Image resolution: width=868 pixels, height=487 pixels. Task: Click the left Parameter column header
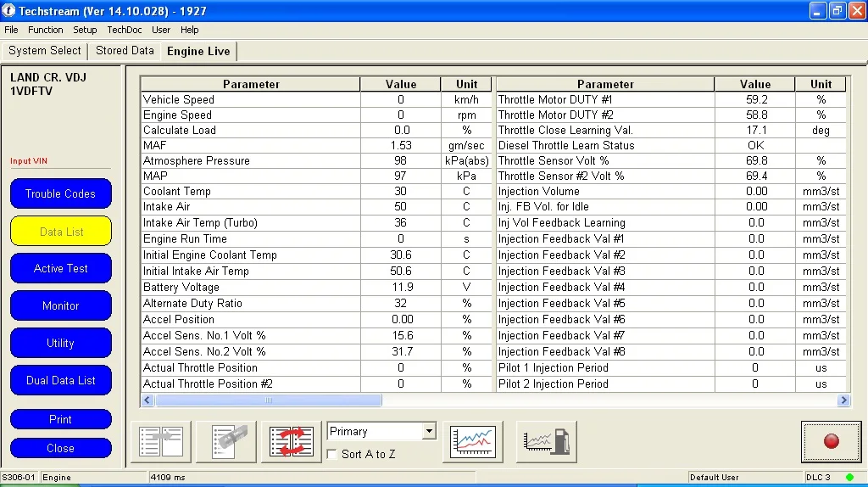click(x=251, y=84)
